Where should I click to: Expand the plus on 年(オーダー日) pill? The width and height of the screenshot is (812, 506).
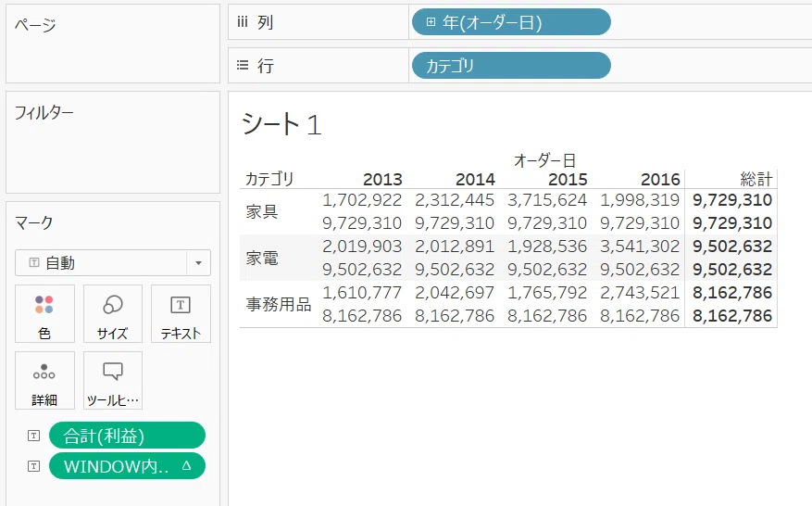pos(431,21)
